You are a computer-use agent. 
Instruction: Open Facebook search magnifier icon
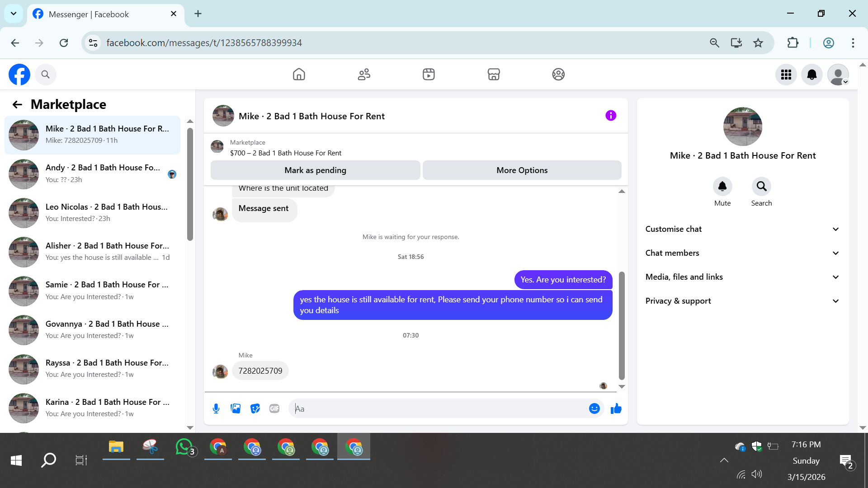pyautogui.click(x=45, y=75)
